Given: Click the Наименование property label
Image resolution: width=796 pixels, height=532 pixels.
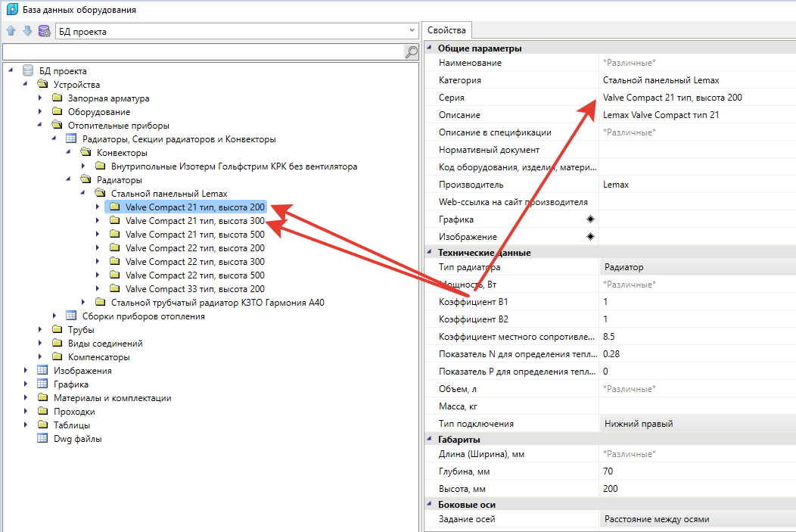Looking at the screenshot, I should tap(470, 63).
